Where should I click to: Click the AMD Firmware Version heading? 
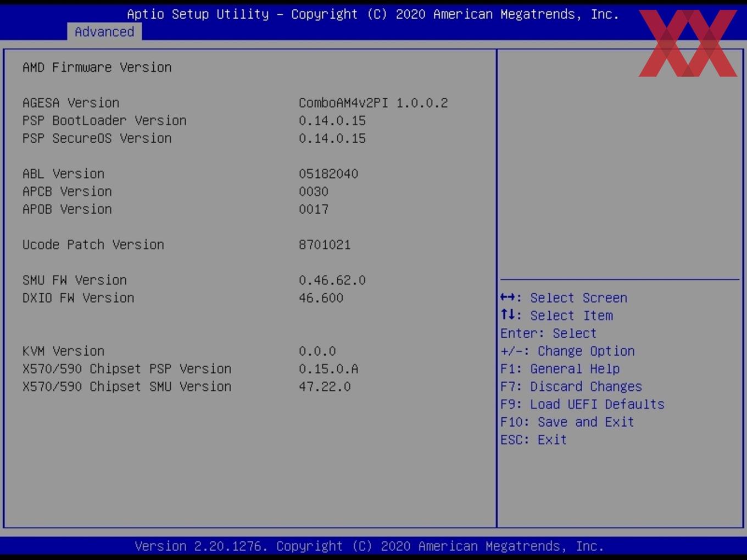pos(97,68)
